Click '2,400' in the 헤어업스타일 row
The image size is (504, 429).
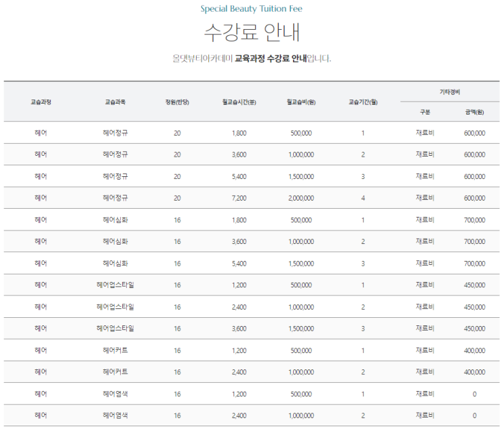[239, 307]
